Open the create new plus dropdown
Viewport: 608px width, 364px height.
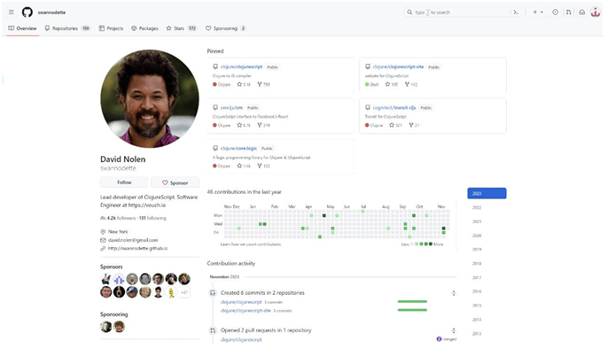click(x=538, y=12)
